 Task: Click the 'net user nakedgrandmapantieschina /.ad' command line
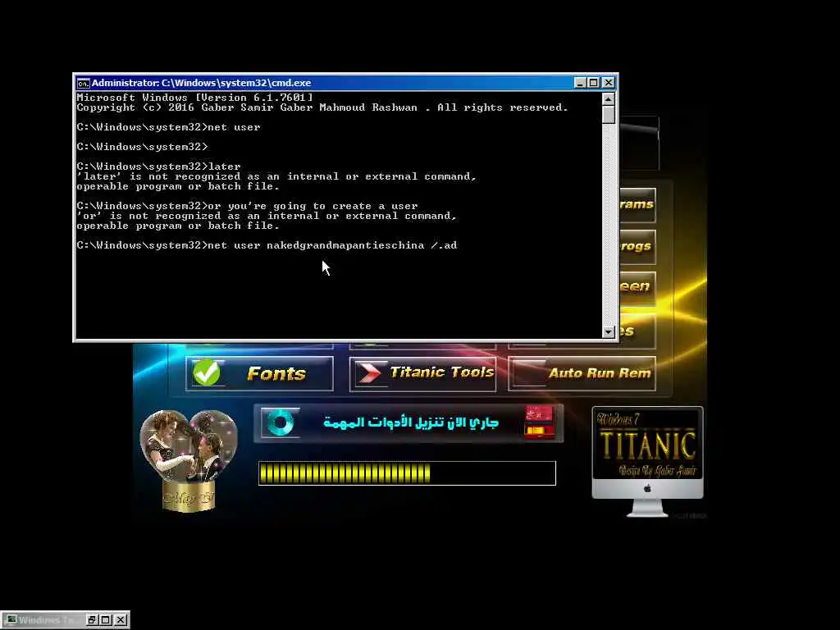267,245
